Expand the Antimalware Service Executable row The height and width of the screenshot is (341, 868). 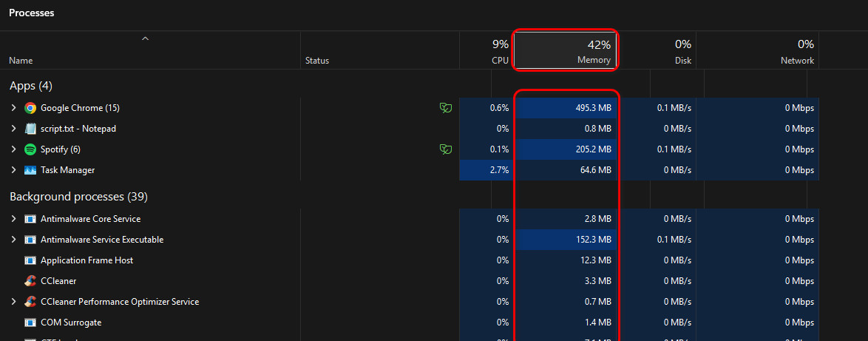pos(13,240)
